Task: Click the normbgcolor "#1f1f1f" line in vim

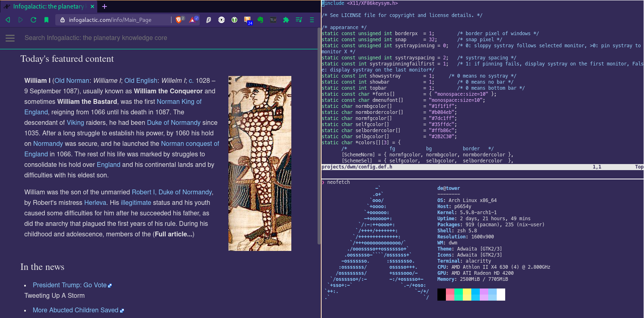Action: coord(389,106)
